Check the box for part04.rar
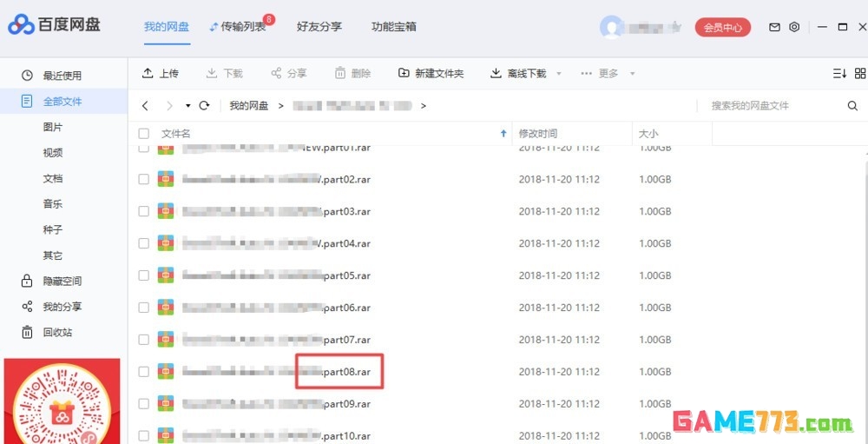 pyautogui.click(x=144, y=243)
